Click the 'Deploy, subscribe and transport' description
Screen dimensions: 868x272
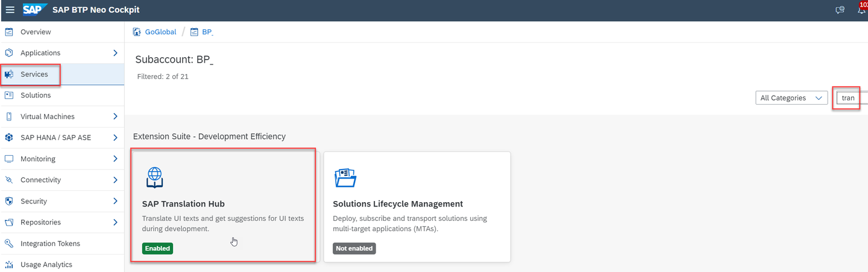(x=410, y=223)
